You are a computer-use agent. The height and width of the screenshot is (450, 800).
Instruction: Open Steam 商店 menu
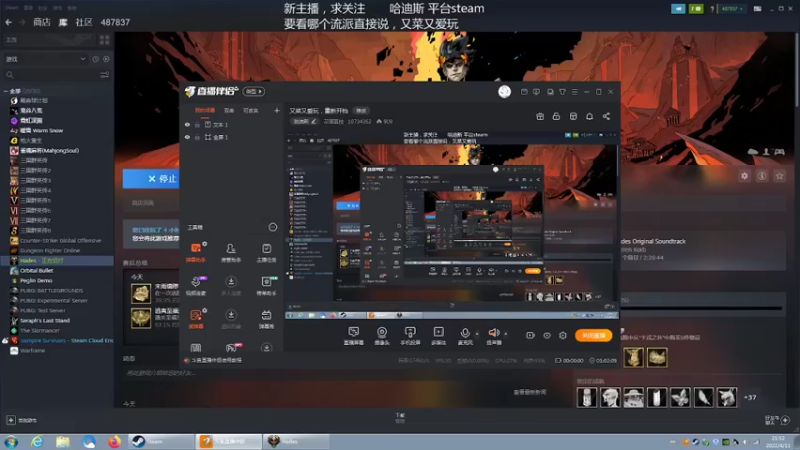42,22
